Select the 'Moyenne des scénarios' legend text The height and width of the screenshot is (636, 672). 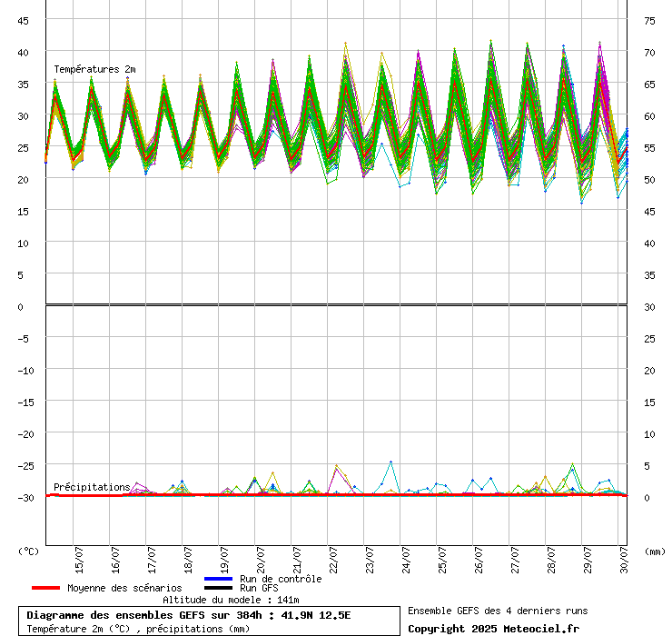point(124,588)
